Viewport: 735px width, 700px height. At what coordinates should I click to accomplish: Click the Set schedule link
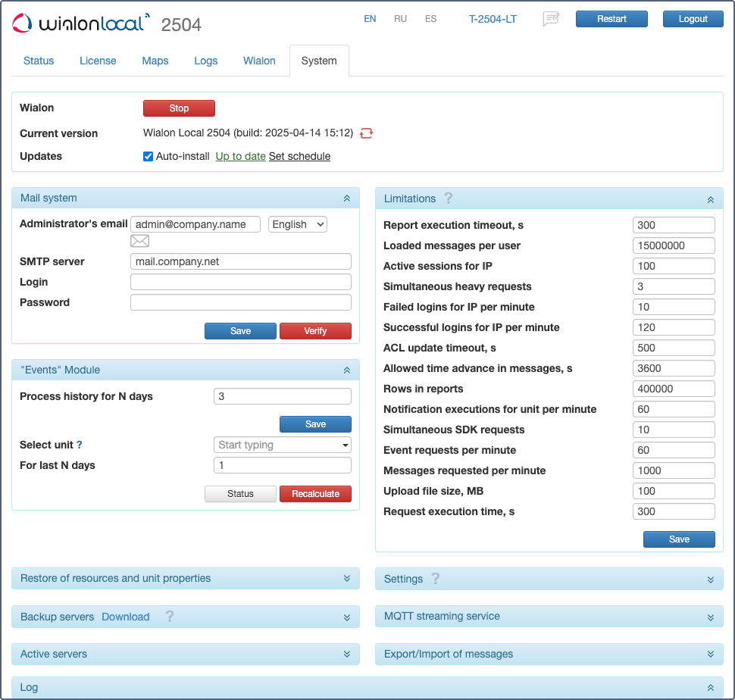click(299, 157)
